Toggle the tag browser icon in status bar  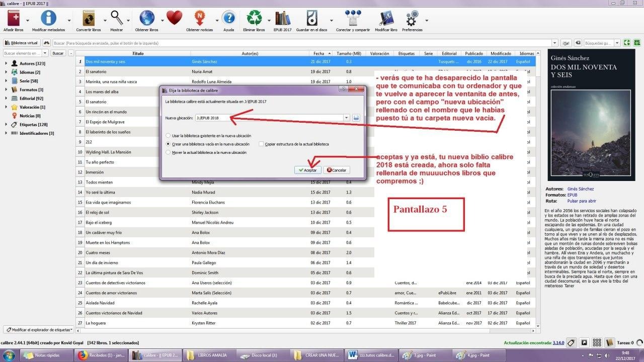coord(571,343)
